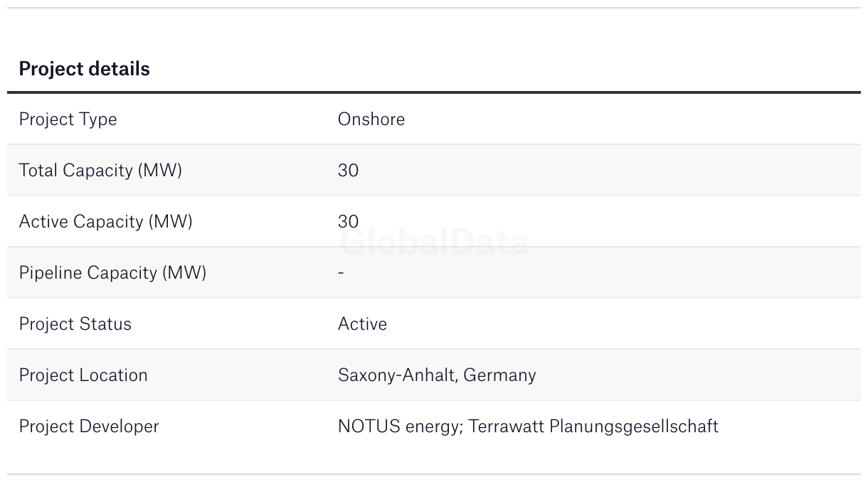Open the Terrawatt Planungsgesellschaft developer name
The image size is (868, 482).
593,426
